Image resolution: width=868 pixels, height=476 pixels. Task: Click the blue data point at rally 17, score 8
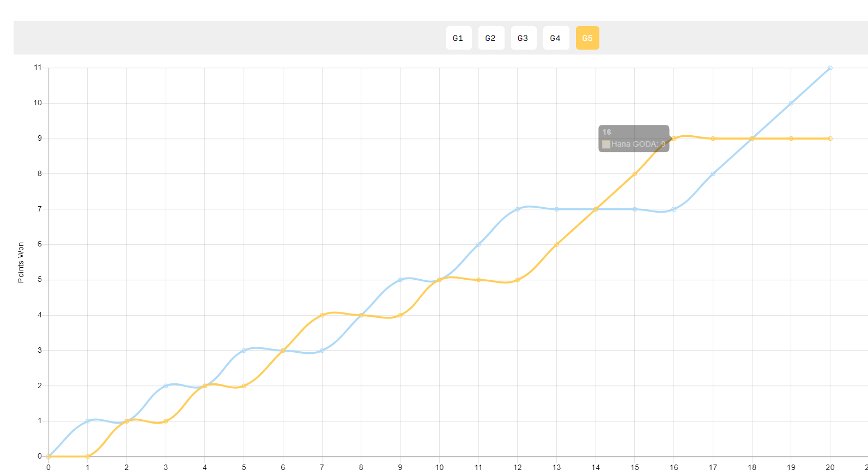(713, 174)
